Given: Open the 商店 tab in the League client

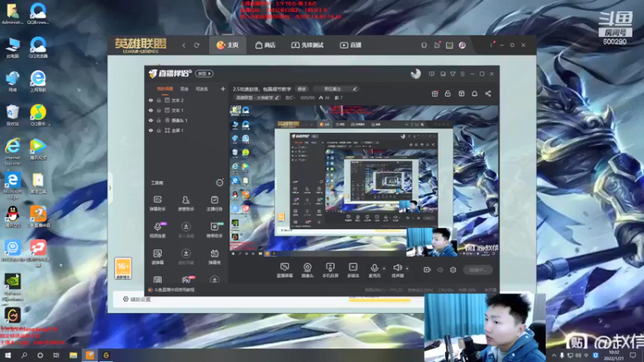Looking at the screenshot, I should (x=266, y=45).
